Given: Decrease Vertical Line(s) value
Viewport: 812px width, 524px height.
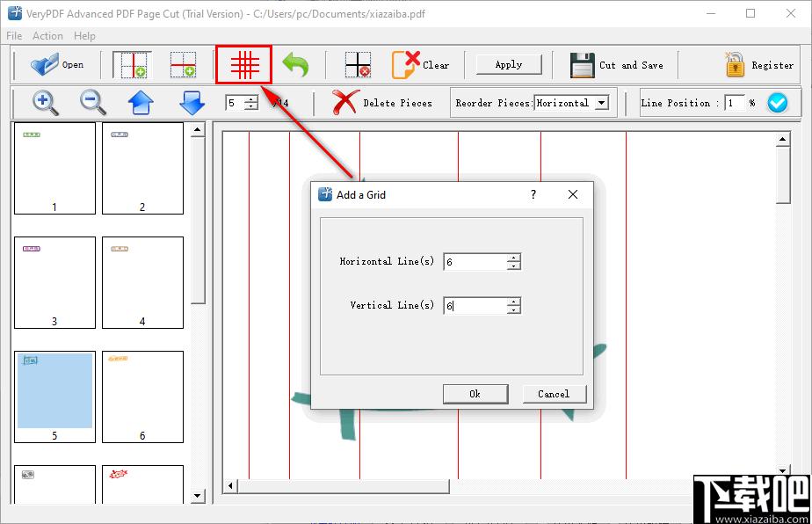Looking at the screenshot, I should (514, 310).
